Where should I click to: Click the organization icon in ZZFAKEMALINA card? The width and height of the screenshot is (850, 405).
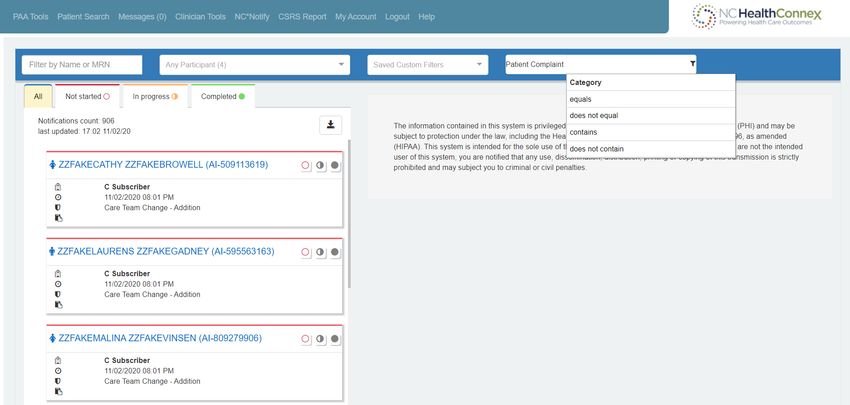pyautogui.click(x=58, y=361)
